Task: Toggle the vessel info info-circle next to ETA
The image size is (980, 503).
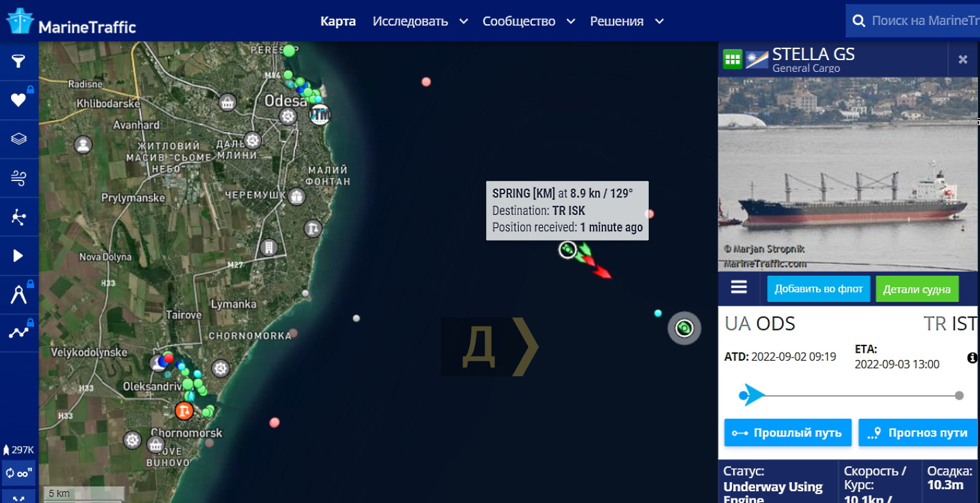Action: 972,358
